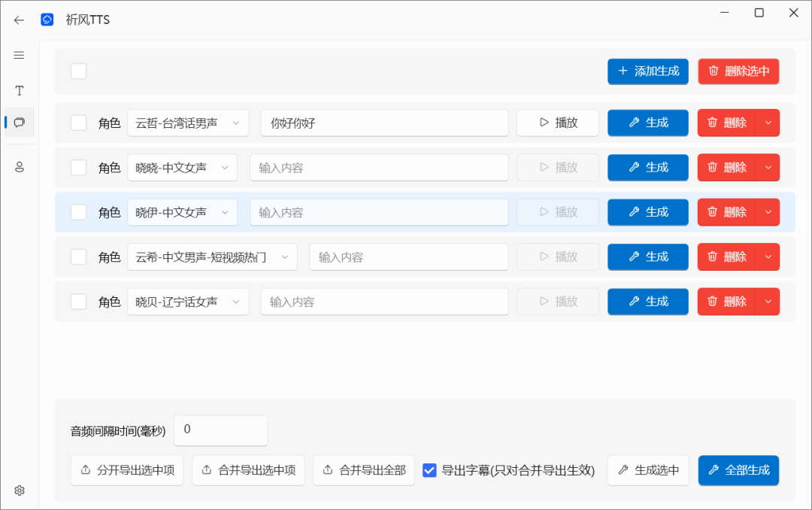
Task: Open the user account sidebar page
Action: pyautogui.click(x=19, y=167)
